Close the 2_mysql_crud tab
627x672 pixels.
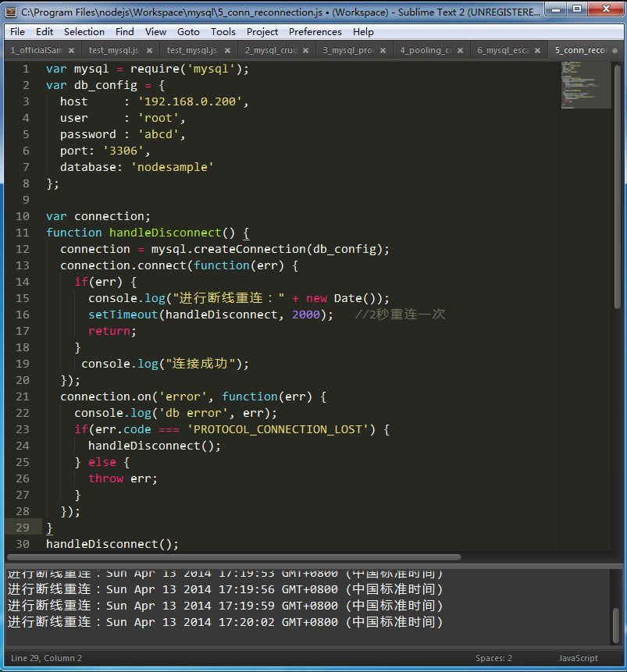(x=305, y=51)
